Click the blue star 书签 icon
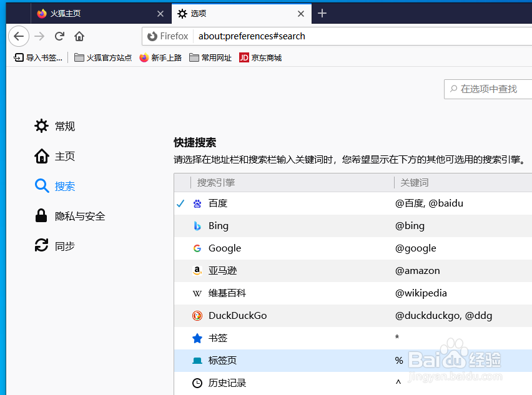 [x=197, y=338]
